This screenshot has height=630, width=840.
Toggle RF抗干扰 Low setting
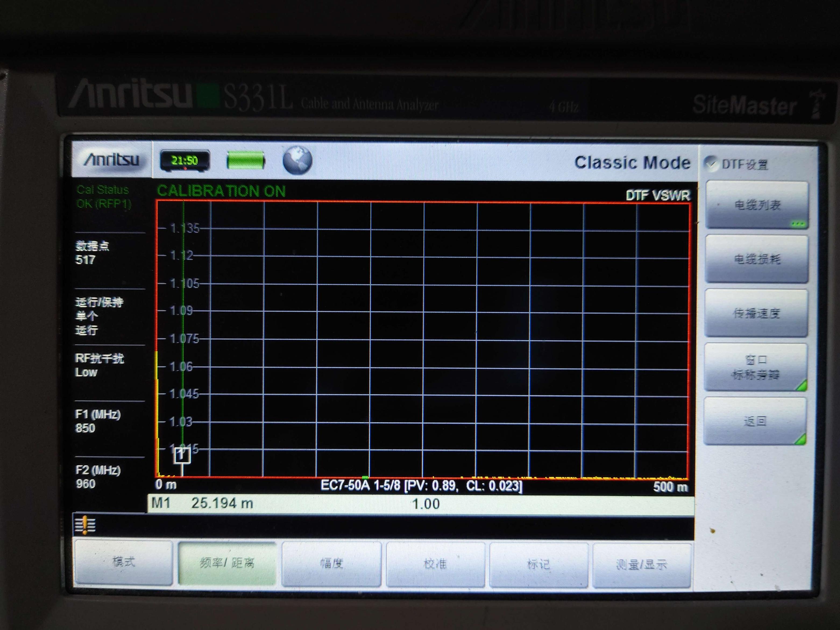pos(100,365)
